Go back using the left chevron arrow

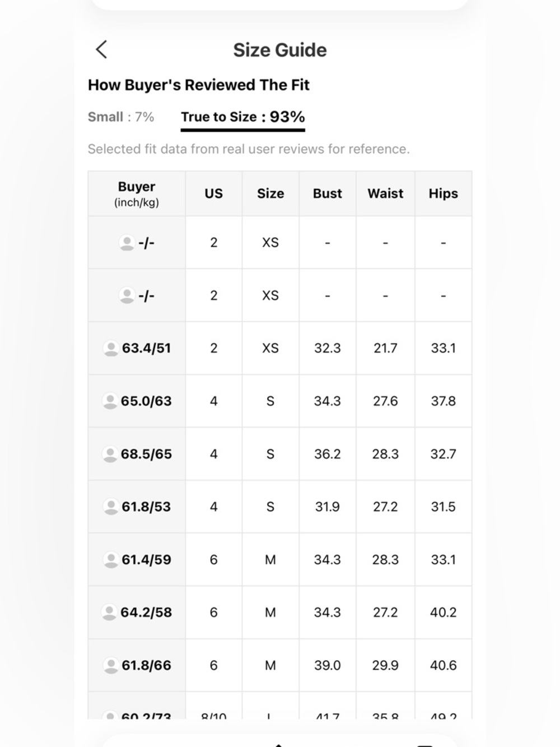(101, 49)
